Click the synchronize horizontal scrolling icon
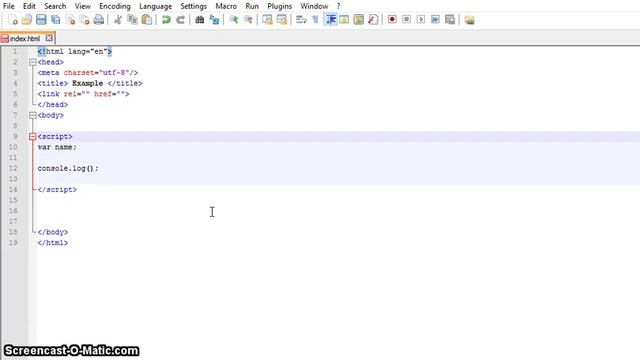The width and height of the screenshot is (640, 360). pyautogui.click(x=282, y=20)
